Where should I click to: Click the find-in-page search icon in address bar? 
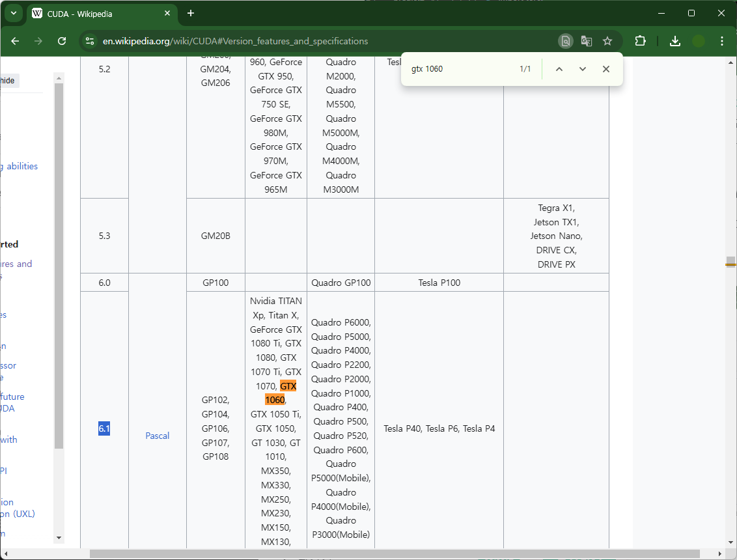click(565, 41)
